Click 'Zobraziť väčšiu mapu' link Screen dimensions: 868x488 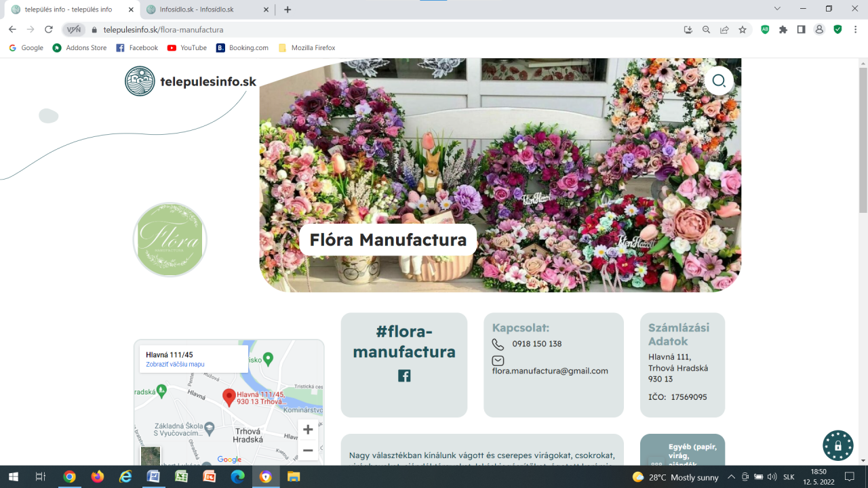click(x=175, y=365)
